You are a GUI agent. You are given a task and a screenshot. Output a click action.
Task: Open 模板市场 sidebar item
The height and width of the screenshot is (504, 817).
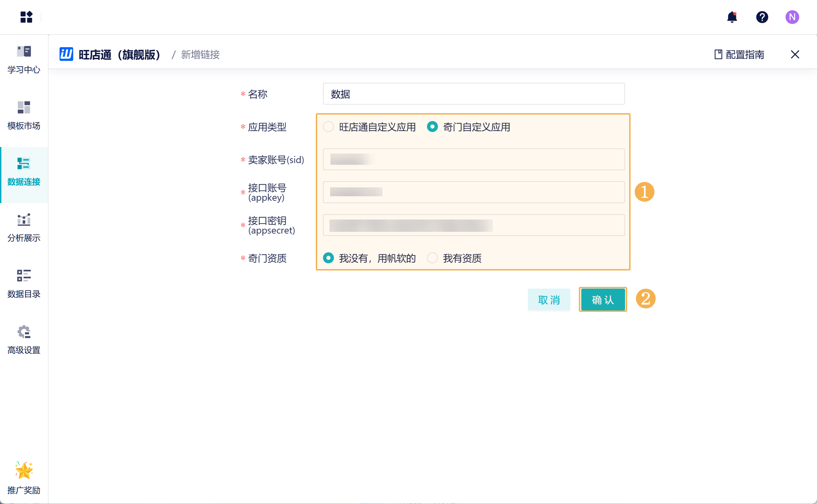point(24,116)
